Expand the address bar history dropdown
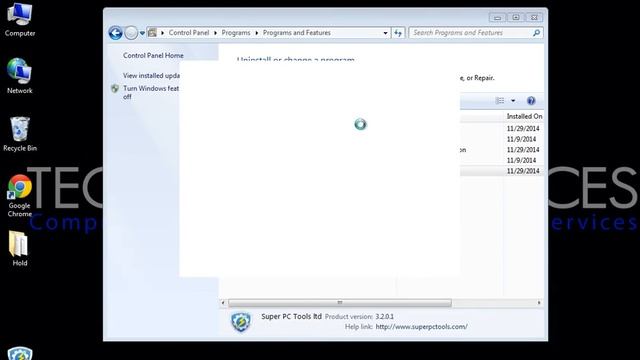The width and height of the screenshot is (640, 360). (x=385, y=33)
